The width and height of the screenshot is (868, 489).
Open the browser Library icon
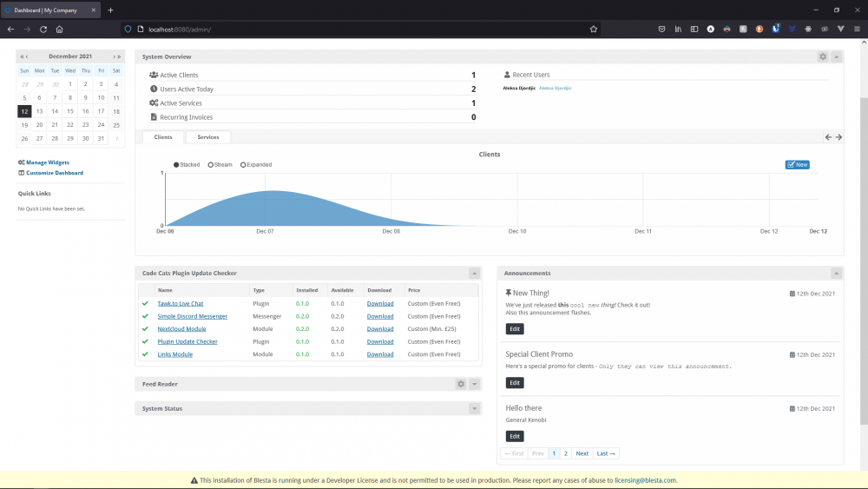pyautogui.click(x=678, y=30)
